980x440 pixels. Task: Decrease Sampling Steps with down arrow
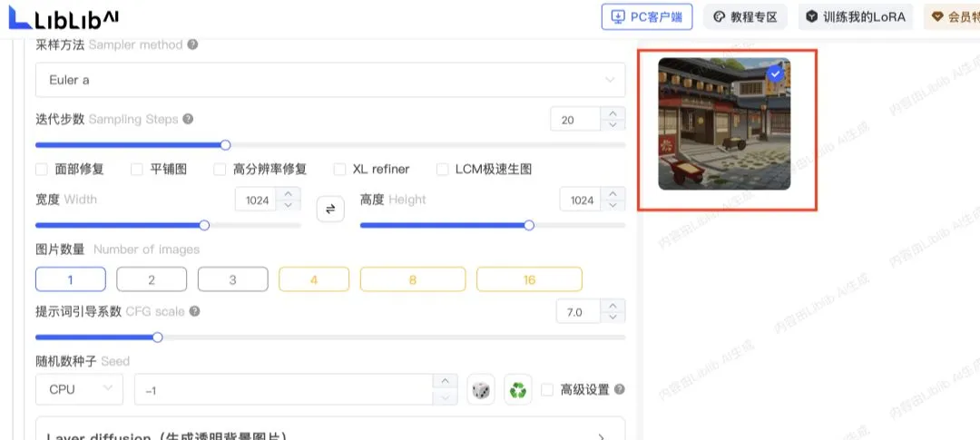click(x=612, y=125)
